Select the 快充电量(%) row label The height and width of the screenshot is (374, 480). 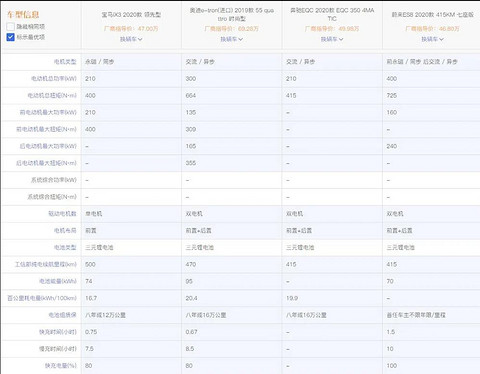click(61, 366)
